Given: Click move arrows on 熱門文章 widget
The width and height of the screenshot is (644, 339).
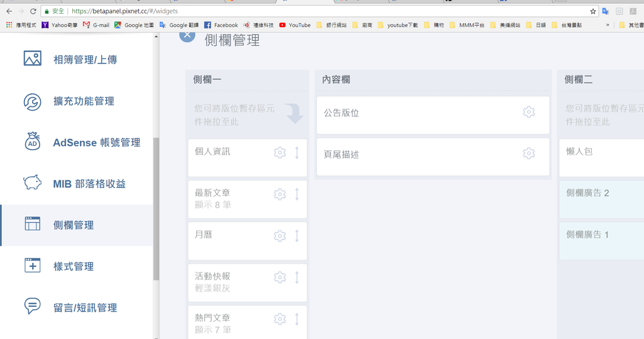Looking at the screenshot, I should click(x=297, y=320).
